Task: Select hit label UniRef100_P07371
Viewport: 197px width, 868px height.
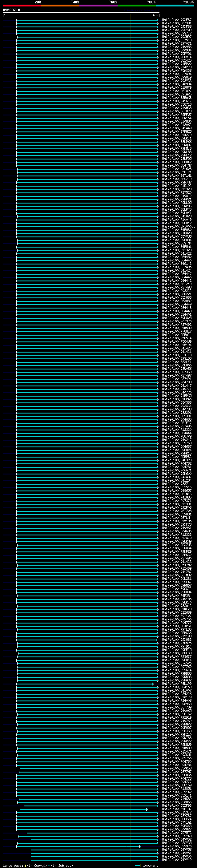Action: (177, 501)
